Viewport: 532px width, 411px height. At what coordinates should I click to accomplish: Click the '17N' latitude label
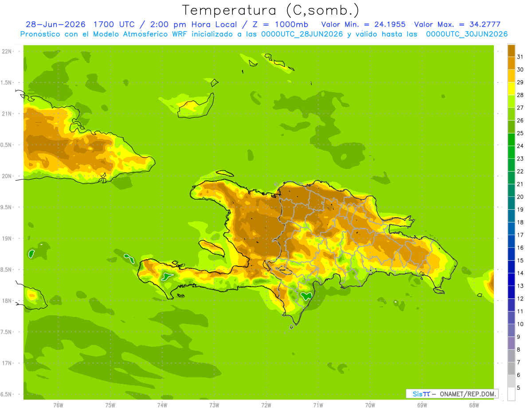click(7, 363)
